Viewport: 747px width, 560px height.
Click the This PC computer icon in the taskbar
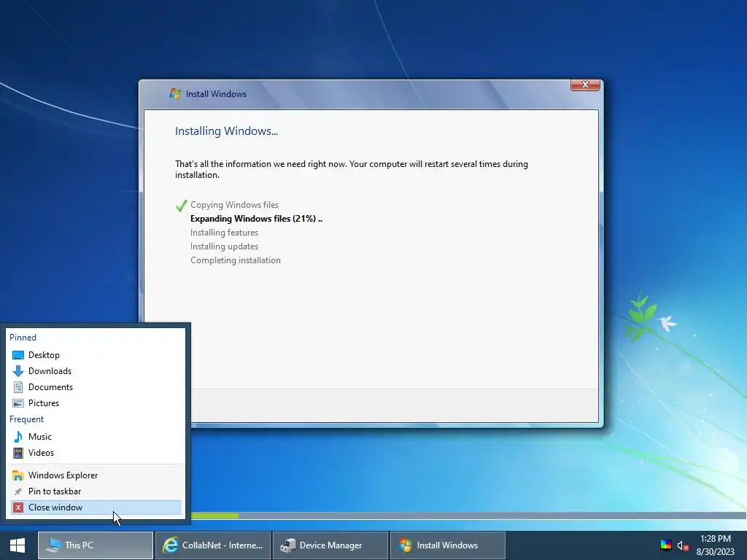(x=53, y=545)
